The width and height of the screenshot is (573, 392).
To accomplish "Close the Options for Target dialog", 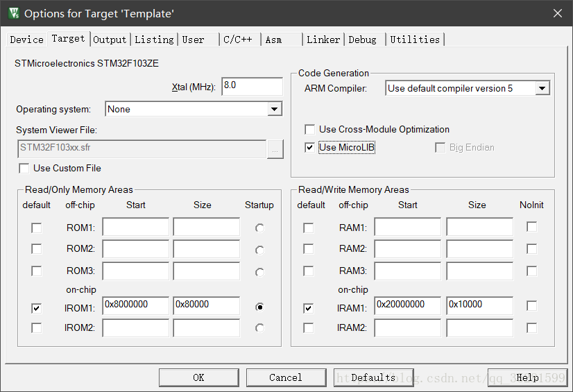I will 558,13.
